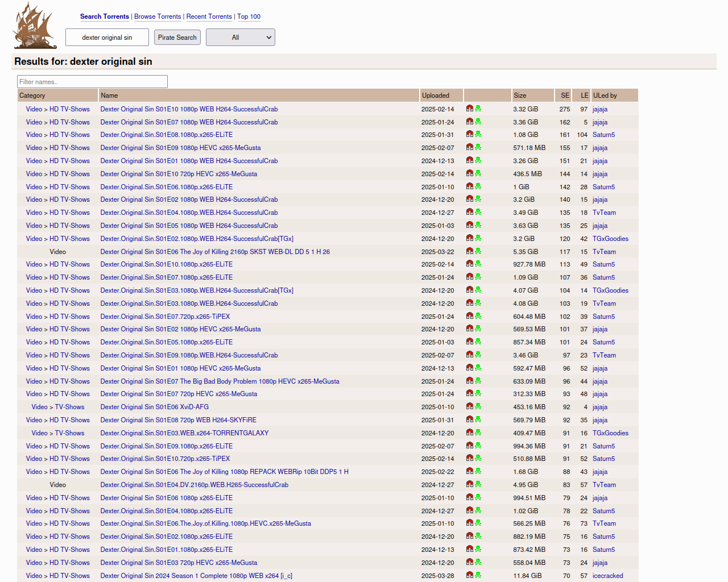This screenshot has height=582, width=728.
Task: Click skull icon in S01E09 1080p HEVC MeGusta row
Action: [478, 147]
